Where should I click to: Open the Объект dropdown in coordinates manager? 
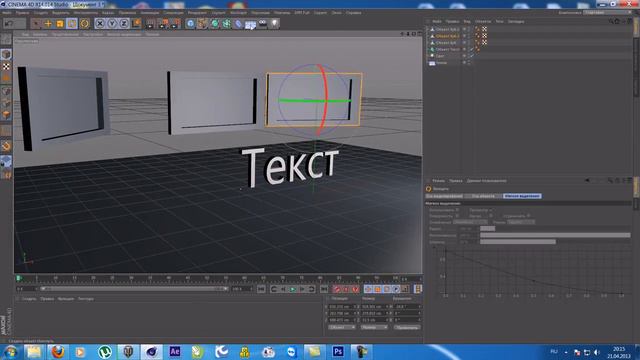pos(342,327)
